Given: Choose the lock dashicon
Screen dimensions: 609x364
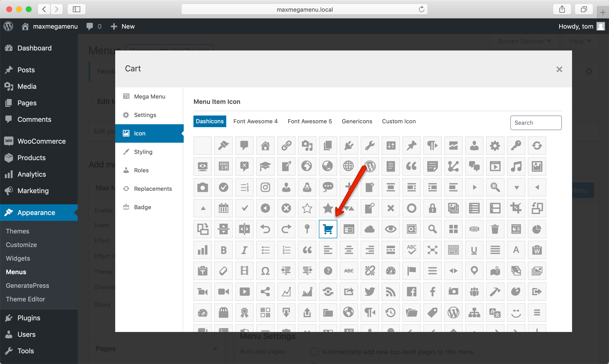Looking at the screenshot, I should click(x=432, y=208).
